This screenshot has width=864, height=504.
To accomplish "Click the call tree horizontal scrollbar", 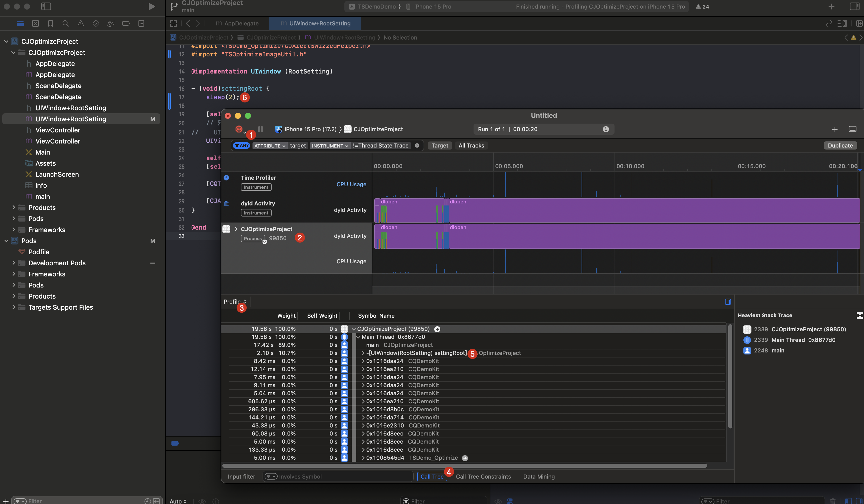I will click(464, 465).
